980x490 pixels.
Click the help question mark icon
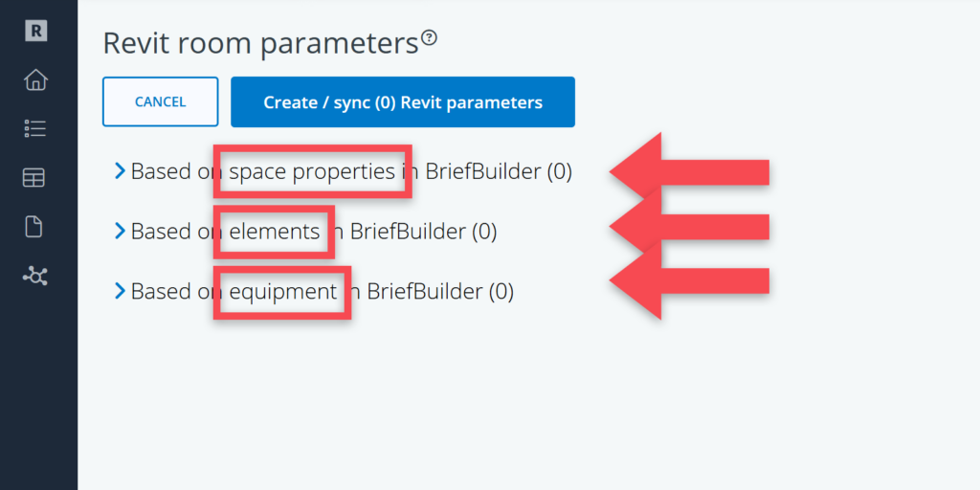tap(430, 39)
